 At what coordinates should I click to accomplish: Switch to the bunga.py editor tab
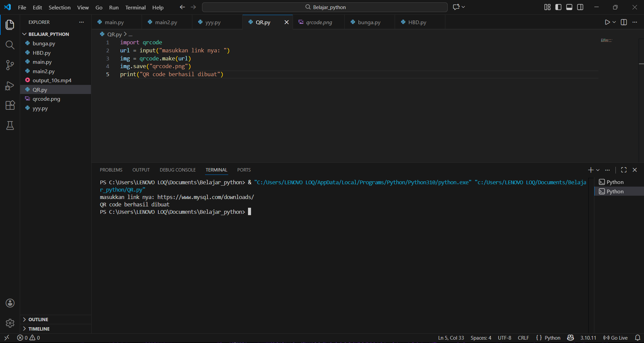click(x=369, y=22)
